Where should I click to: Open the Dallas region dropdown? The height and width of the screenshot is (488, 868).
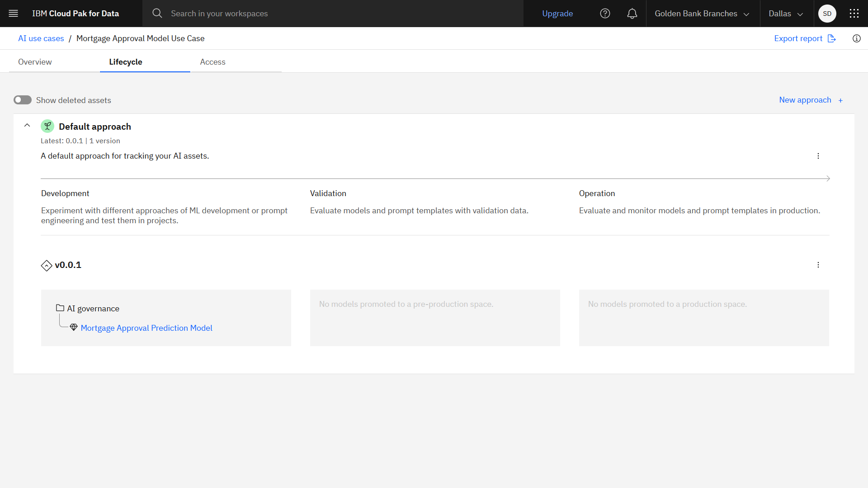pos(787,14)
